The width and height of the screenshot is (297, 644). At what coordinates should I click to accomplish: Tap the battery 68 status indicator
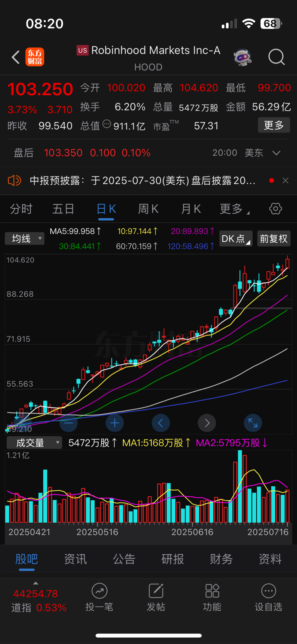(x=271, y=24)
